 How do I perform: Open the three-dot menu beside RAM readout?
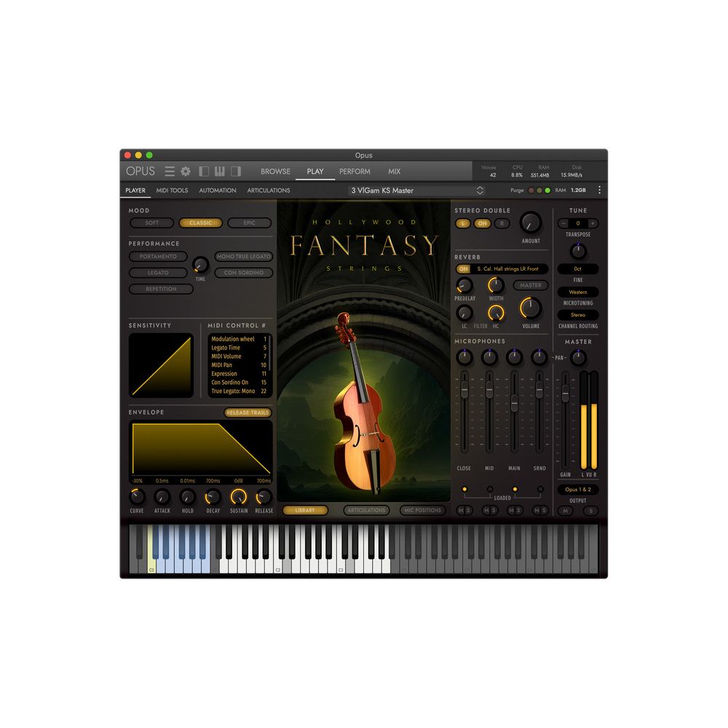click(x=599, y=190)
